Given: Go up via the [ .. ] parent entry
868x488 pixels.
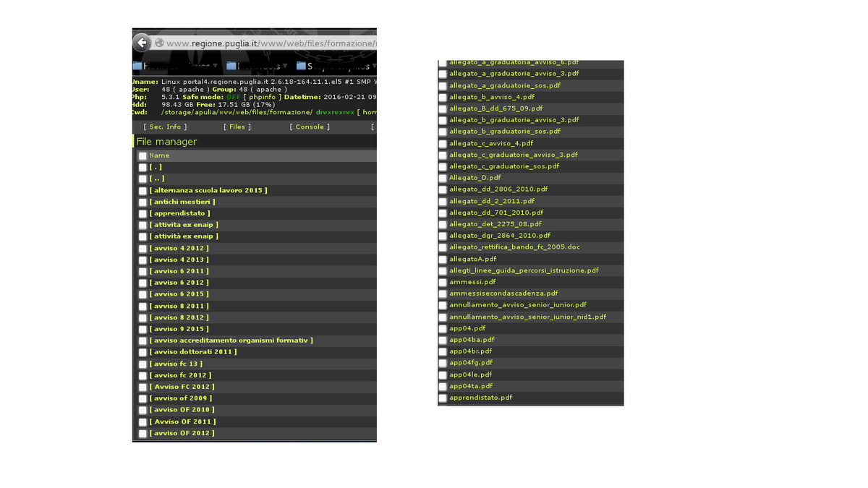Looking at the screenshot, I should point(156,179).
